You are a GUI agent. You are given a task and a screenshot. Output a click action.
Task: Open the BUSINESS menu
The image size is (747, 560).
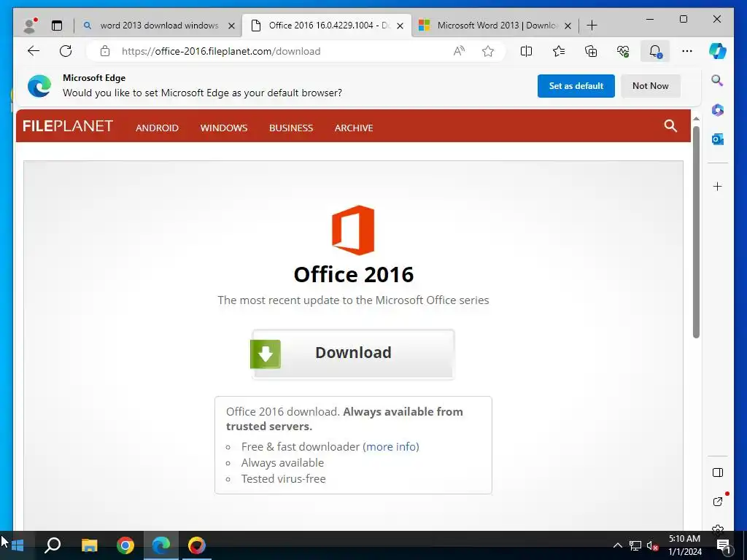pos(291,128)
